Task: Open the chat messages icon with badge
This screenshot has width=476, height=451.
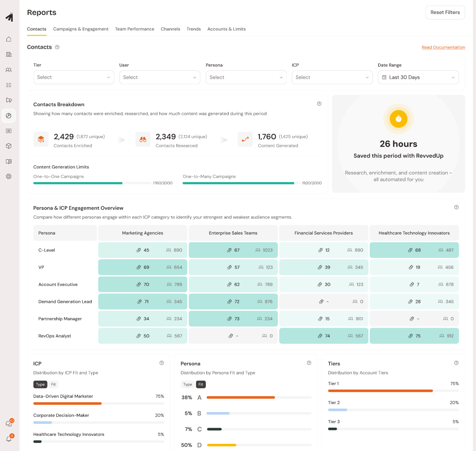Action: click(x=8, y=423)
